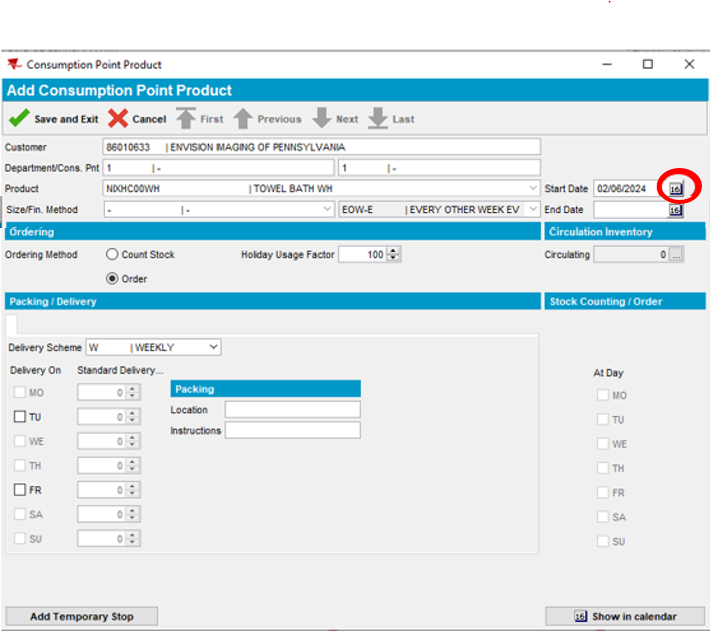Click the green Save and Exit checkmark
This screenshot has height=631, width=710.
click(x=19, y=118)
